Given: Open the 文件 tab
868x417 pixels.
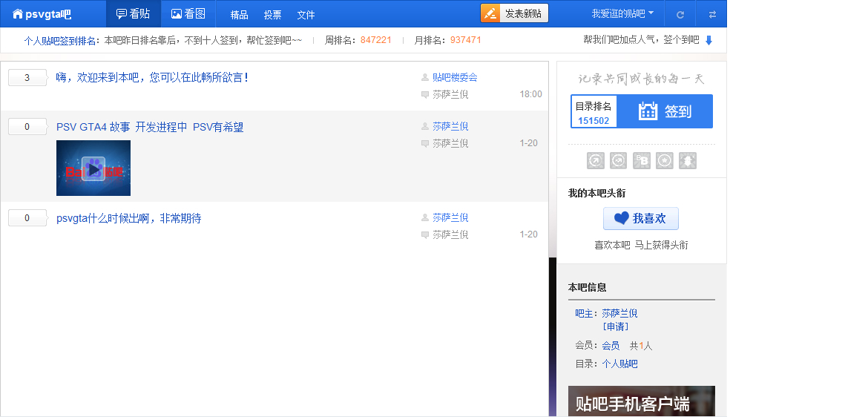Looking at the screenshot, I should pos(306,15).
